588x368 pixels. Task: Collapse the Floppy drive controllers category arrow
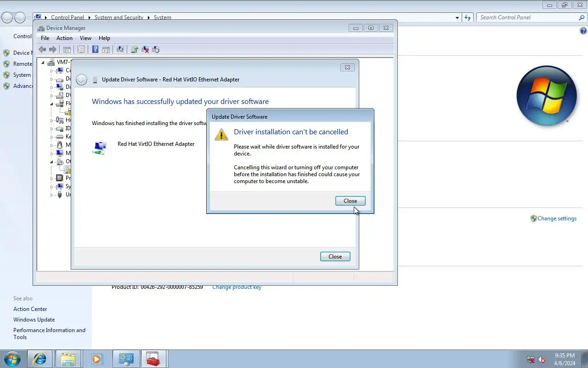click(52, 104)
